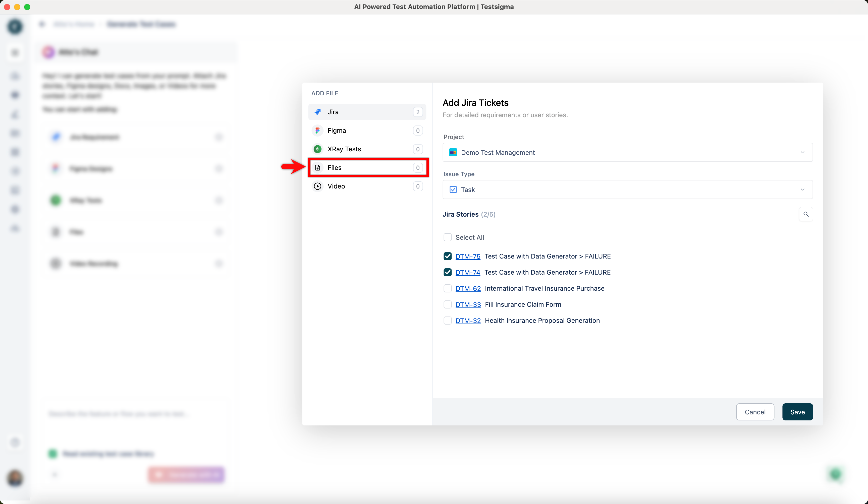
Task: Open the DTM-33 ticket link
Action: (468, 304)
